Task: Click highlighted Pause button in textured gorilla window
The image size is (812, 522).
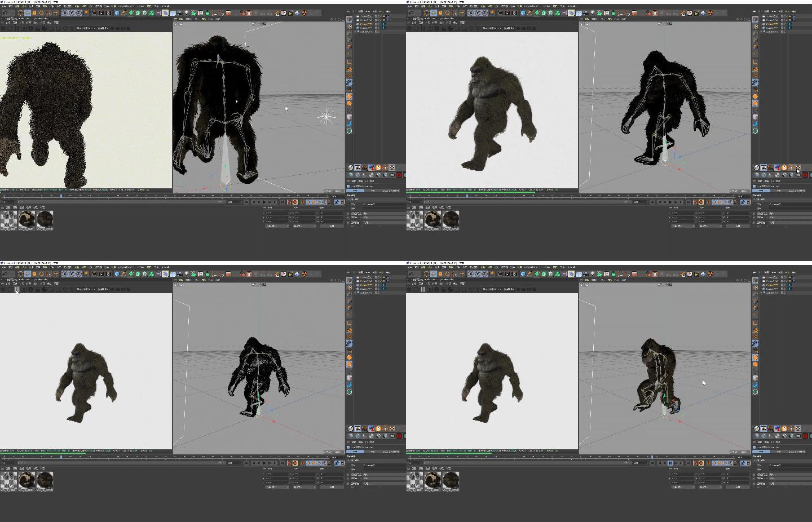Action: click(x=670, y=463)
